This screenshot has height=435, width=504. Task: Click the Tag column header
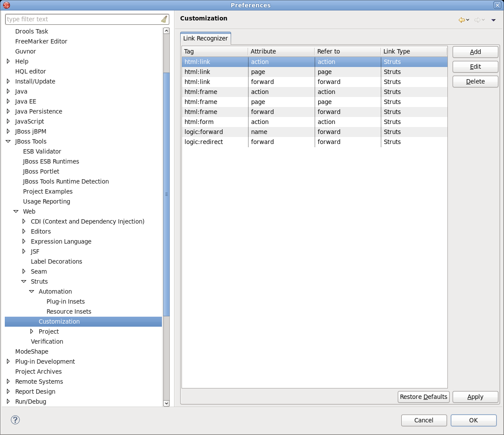click(215, 51)
